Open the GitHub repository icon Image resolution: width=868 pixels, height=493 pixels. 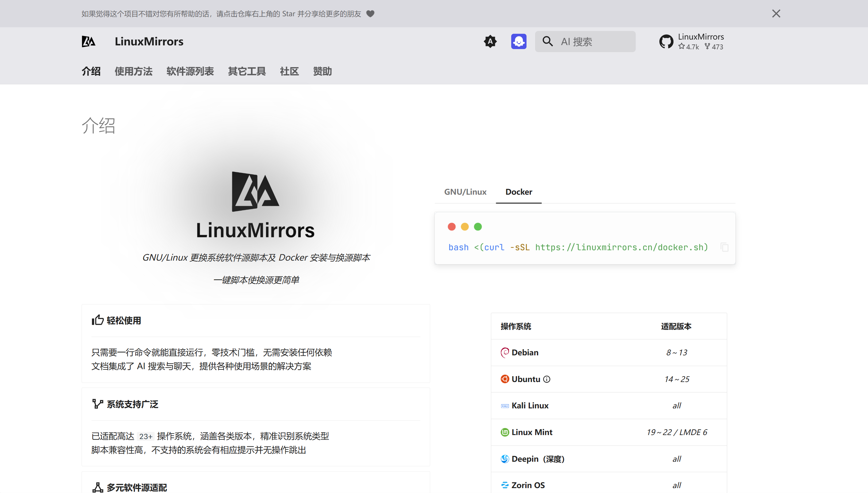[x=666, y=41]
